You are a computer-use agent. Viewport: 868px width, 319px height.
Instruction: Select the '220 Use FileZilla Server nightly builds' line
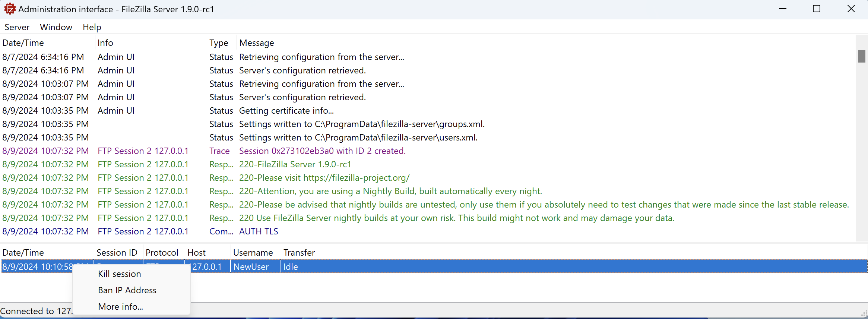pyautogui.click(x=457, y=218)
